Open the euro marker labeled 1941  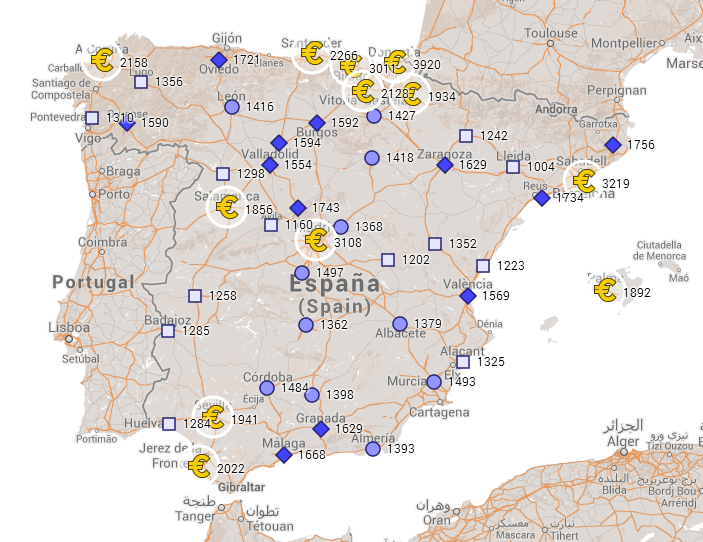tap(213, 417)
